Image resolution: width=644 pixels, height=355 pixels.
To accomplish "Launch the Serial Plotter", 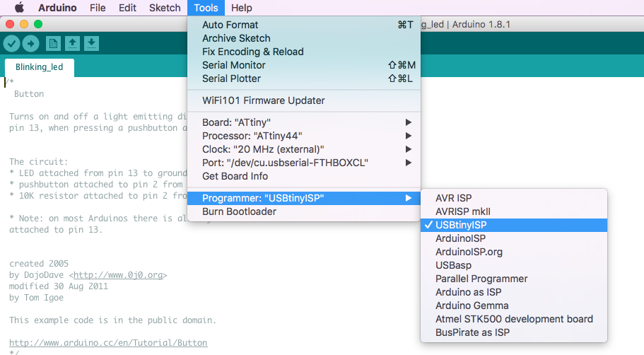I will (x=304, y=78).
